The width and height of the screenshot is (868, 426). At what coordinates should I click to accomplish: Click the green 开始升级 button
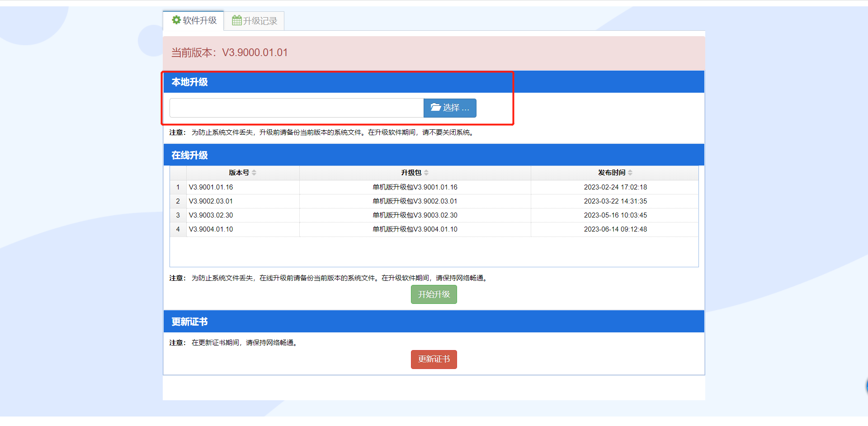pyautogui.click(x=434, y=294)
